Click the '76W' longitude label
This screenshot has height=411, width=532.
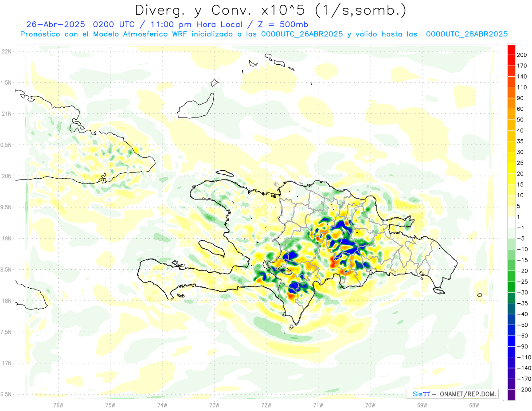pyautogui.click(x=58, y=405)
